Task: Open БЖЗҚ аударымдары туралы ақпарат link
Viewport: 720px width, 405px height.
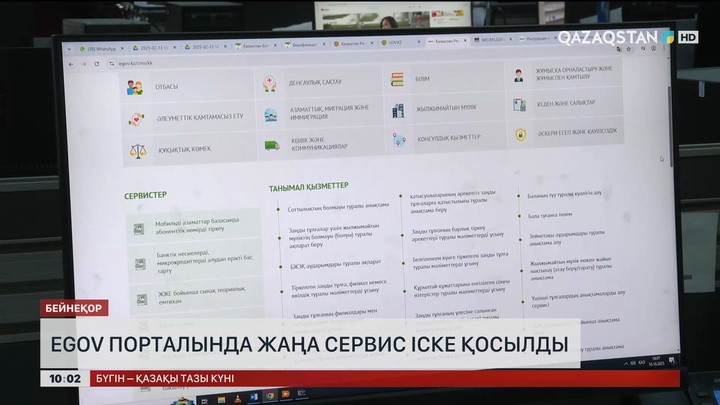Action: pyautogui.click(x=335, y=264)
